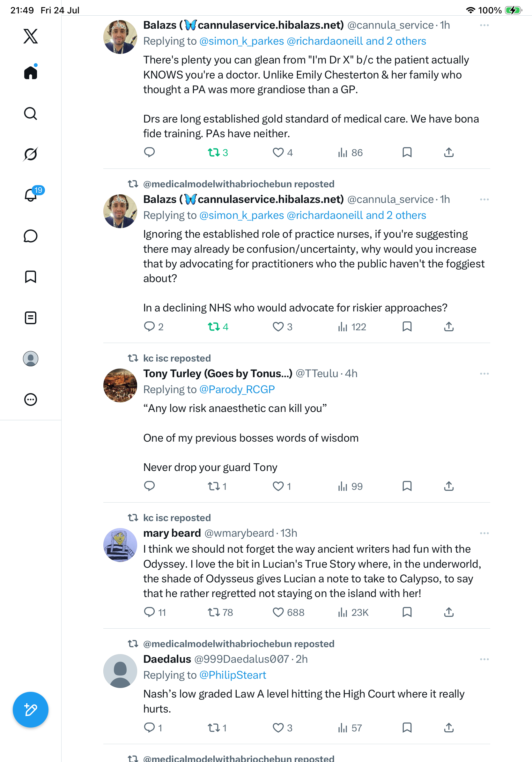
Task: Open the More circle menu in sidebar
Action: click(31, 399)
